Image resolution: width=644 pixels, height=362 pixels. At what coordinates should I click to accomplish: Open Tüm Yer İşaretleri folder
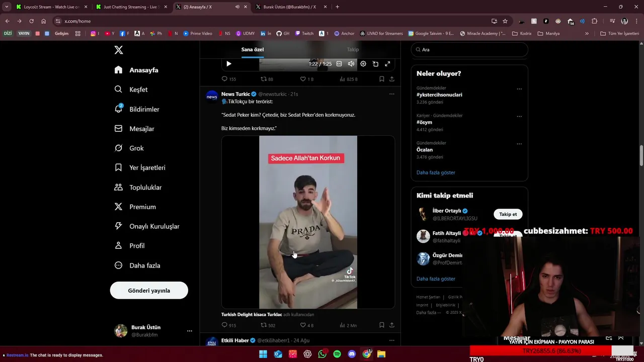pos(620,34)
